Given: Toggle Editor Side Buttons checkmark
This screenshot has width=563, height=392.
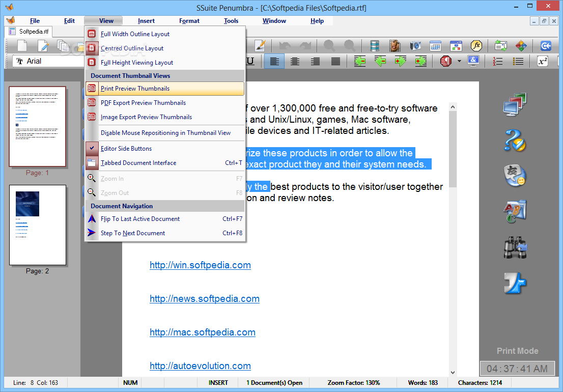Looking at the screenshot, I should tap(165, 149).
